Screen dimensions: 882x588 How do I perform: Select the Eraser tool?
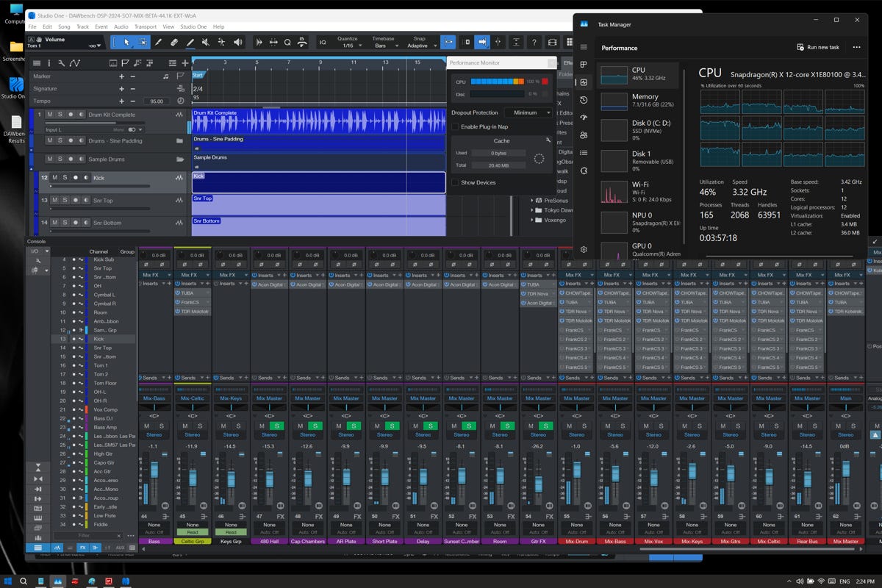(174, 42)
